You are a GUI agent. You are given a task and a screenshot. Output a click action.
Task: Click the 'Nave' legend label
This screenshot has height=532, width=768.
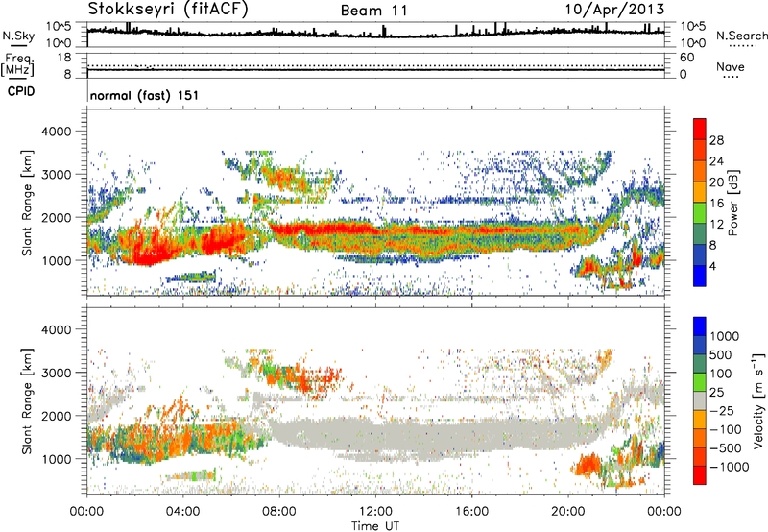pyautogui.click(x=731, y=66)
